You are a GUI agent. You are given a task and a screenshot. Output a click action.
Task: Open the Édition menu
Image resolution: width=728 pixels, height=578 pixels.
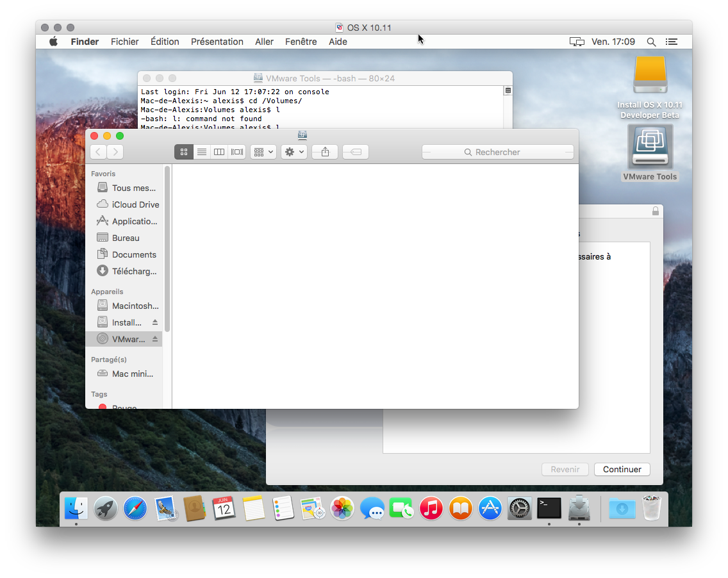[x=165, y=42]
